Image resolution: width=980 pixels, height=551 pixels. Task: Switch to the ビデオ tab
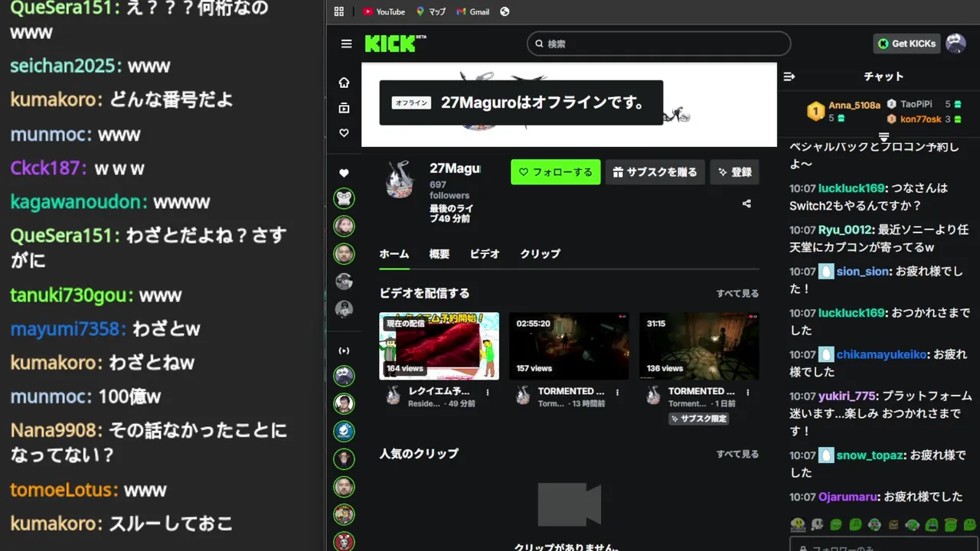(485, 254)
